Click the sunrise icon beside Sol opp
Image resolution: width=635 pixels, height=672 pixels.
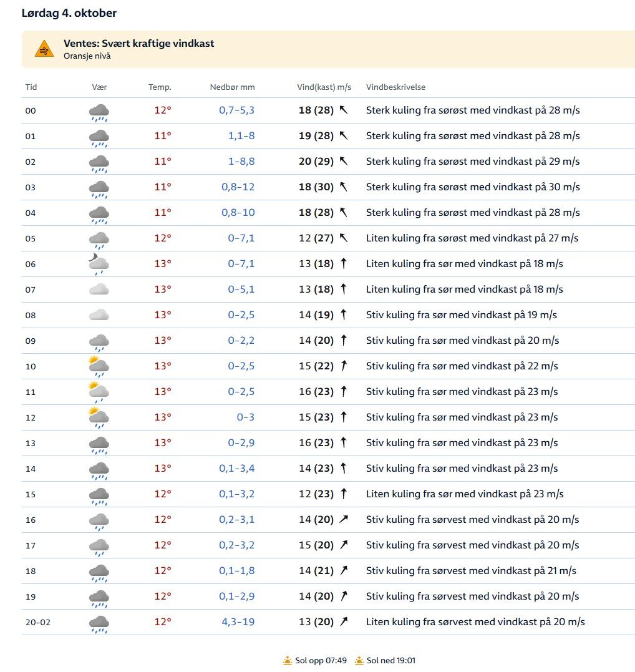tap(288, 660)
